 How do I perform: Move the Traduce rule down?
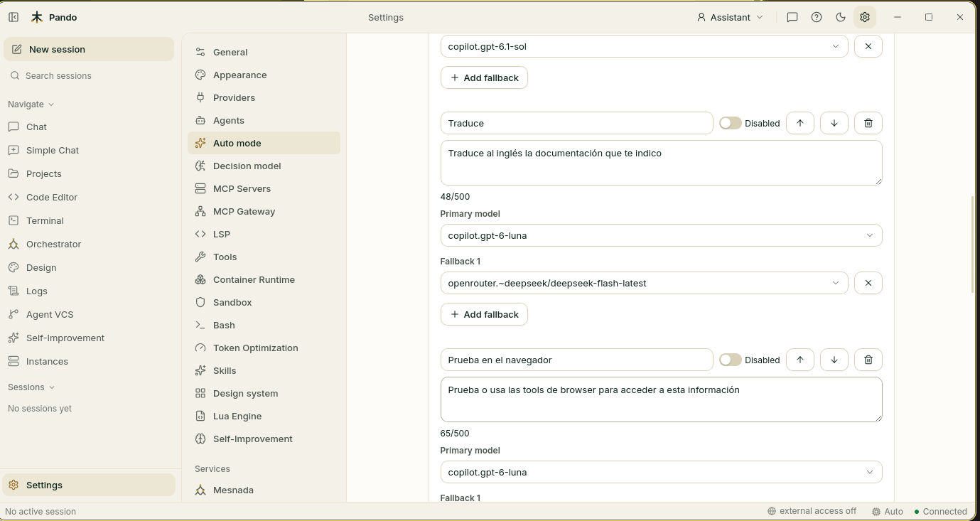click(834, 123)
